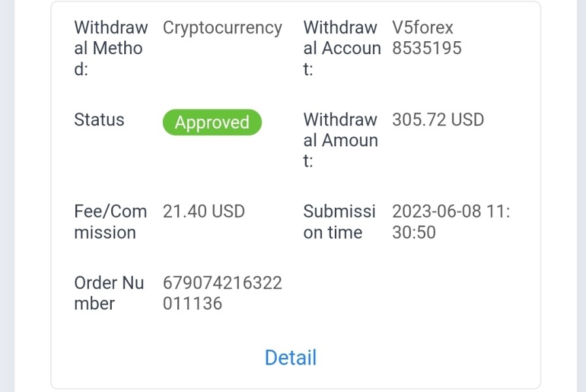The width and height of the screenshot is (586, 392).
Task: Click the Withdrawal Method label
Action: tap(110, 48)
